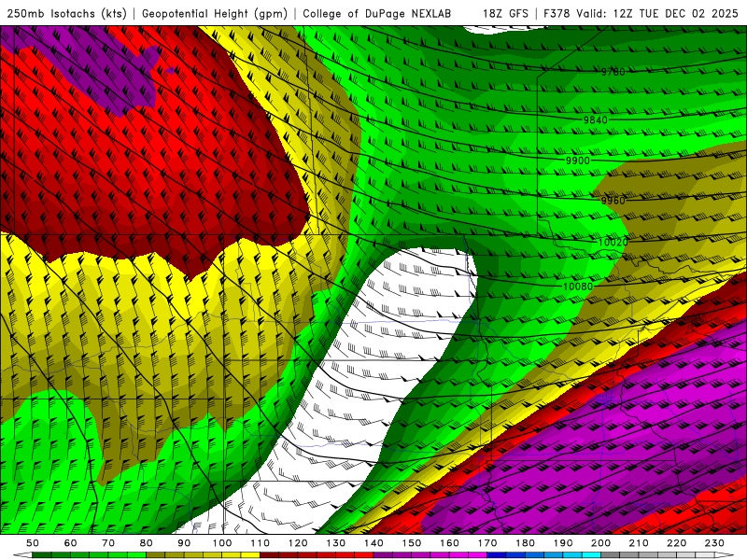Select the 220 legend value
Viewport: 747px width, 560px height.
(676, 543)
